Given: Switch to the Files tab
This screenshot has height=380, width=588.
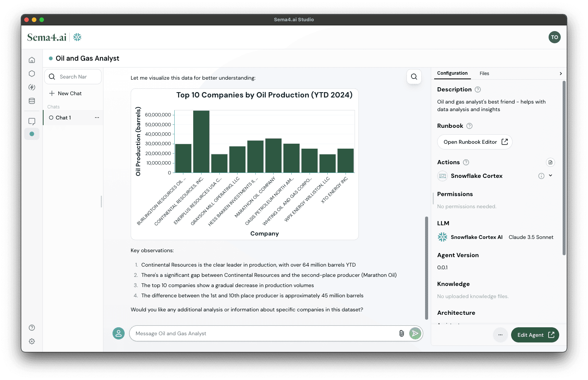Looking at the screenshot, I should 484,74.
